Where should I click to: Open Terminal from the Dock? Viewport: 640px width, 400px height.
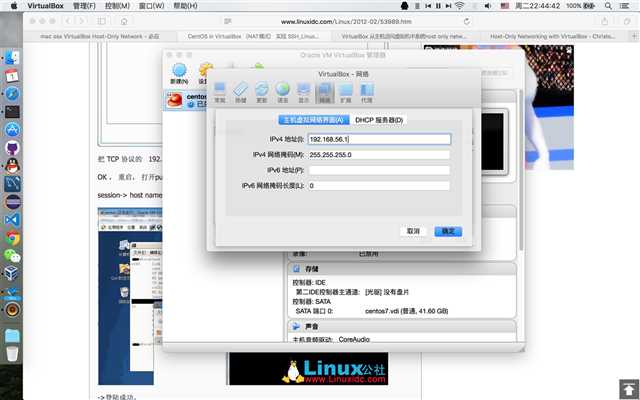click(x=12, y=111)
